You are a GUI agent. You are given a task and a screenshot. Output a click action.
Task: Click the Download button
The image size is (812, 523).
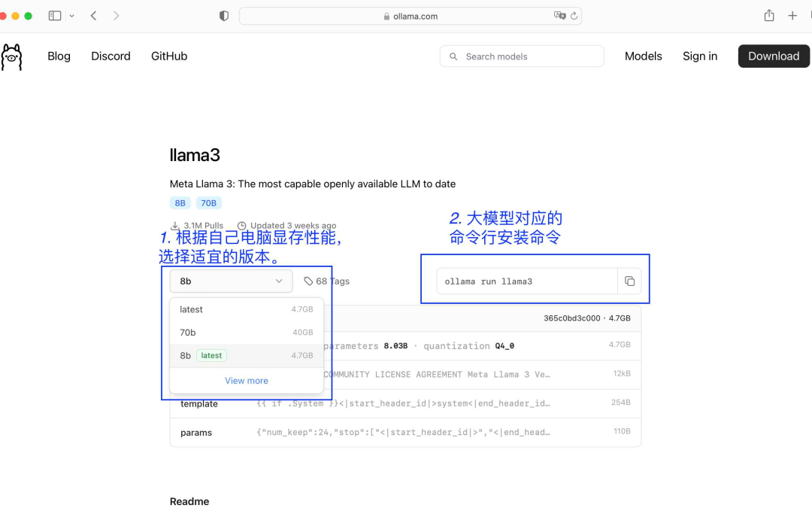coord(773,56)
